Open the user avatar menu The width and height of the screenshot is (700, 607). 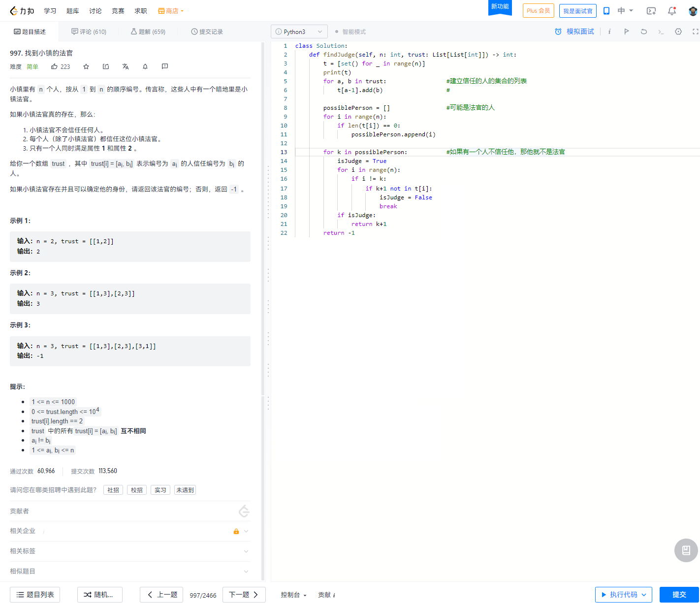(x=693, y=11)
